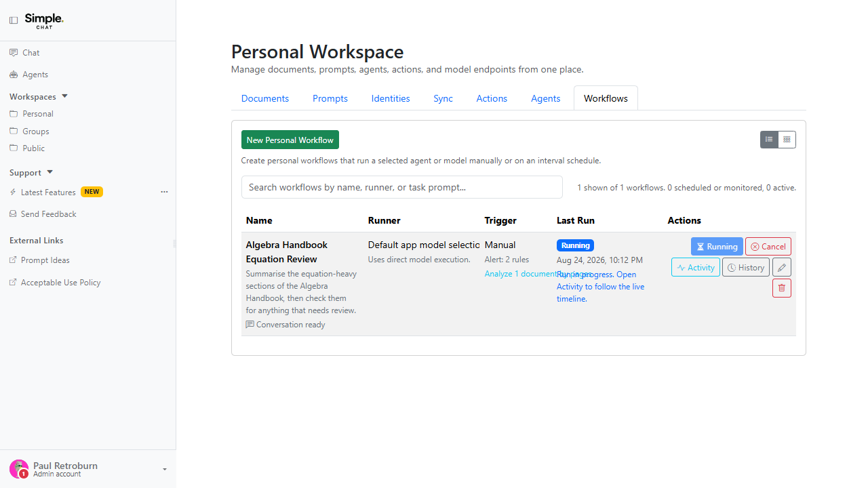Click the Aug 24, 2026 timestamp
Screen dimensions: 868x488
tap(599, 260)
